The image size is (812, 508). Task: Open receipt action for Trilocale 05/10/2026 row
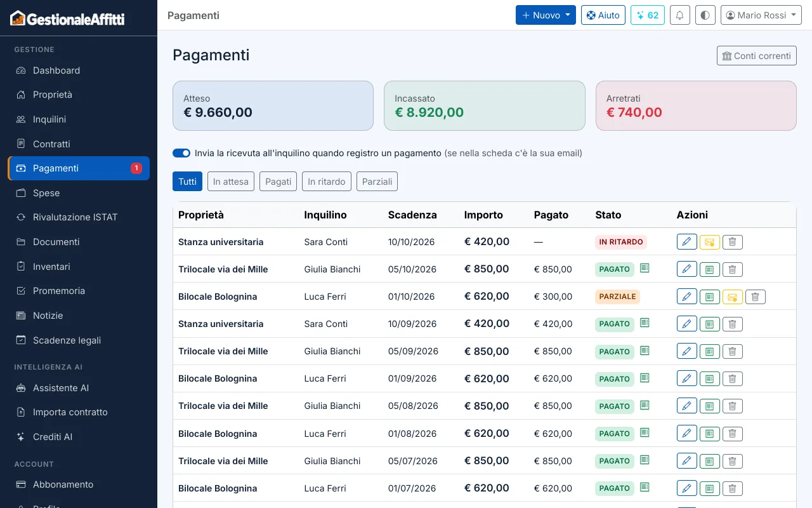[x=709, y=269]
